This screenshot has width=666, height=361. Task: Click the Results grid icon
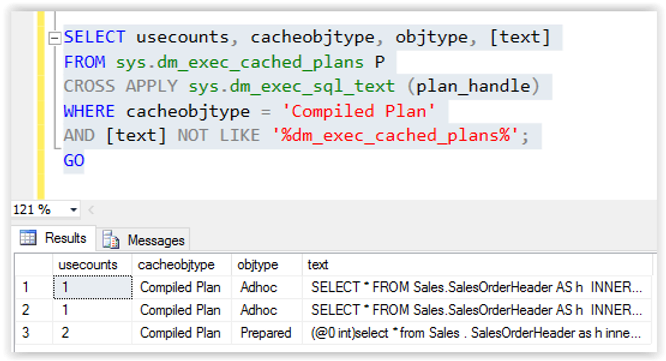28,238
